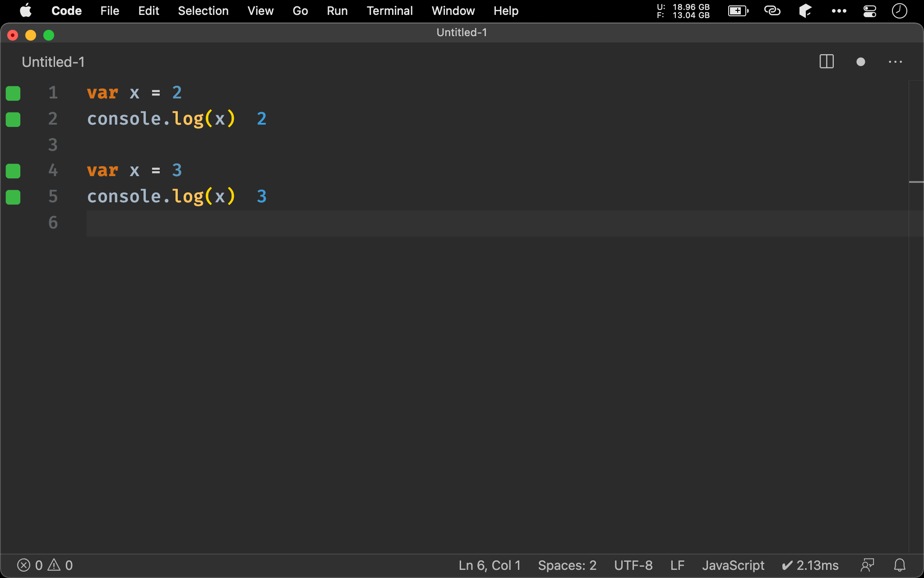The width and height of the screenshot is (924, 578).
Task: Click line number 6 in gutter
Action: 53,223
